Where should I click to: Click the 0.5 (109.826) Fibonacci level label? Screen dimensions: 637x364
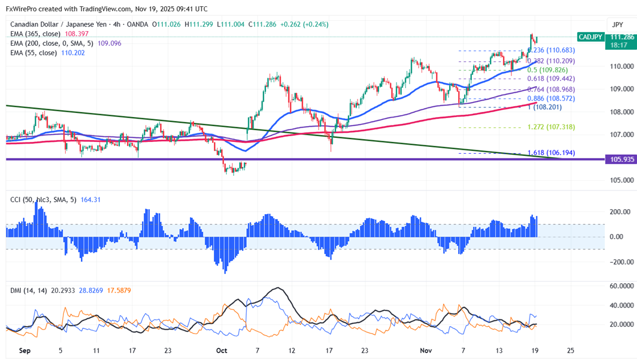pyautogui.click(x=548, y=70)
